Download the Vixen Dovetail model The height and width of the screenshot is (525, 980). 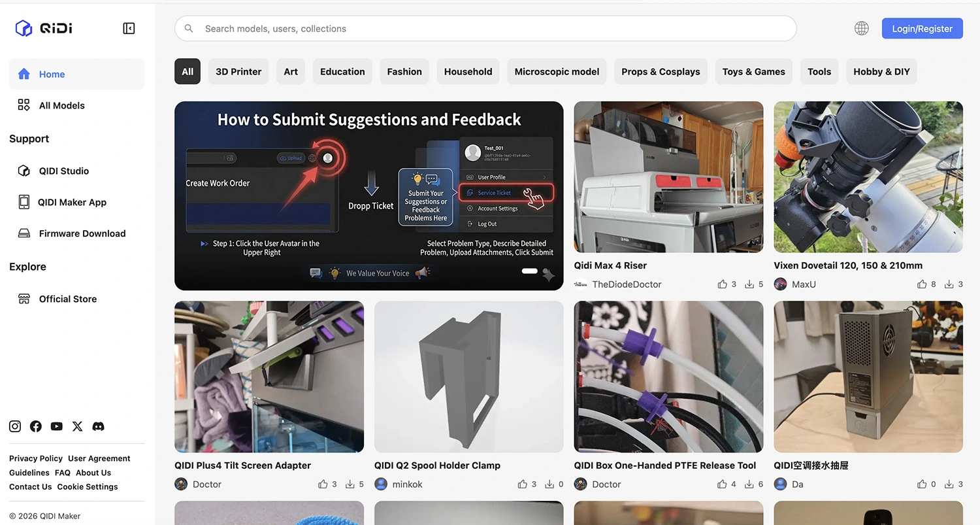pos(949,284)
